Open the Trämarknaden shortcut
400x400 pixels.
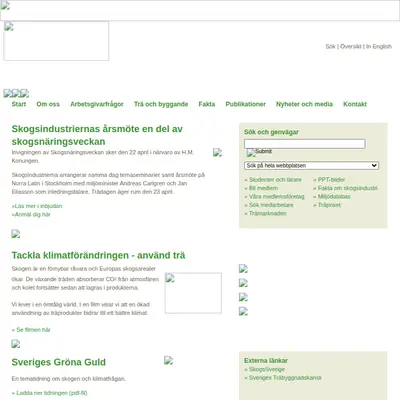[x=268, y=213]
